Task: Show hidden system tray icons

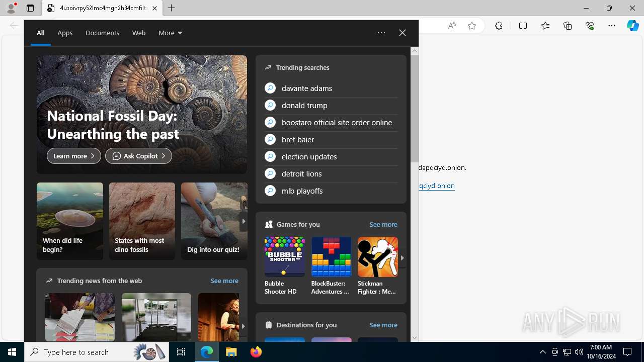Action: click(x=542, y=352)
